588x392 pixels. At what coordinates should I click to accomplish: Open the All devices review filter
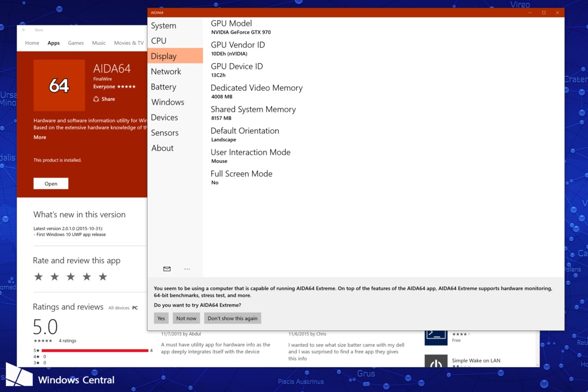coord(119,308)
